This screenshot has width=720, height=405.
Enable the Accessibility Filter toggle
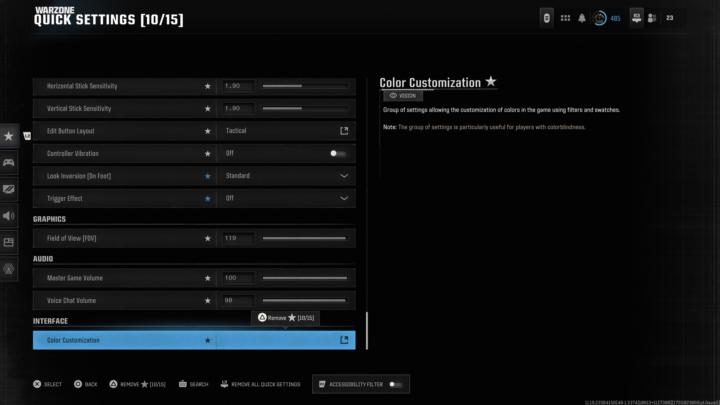[396, 384]
